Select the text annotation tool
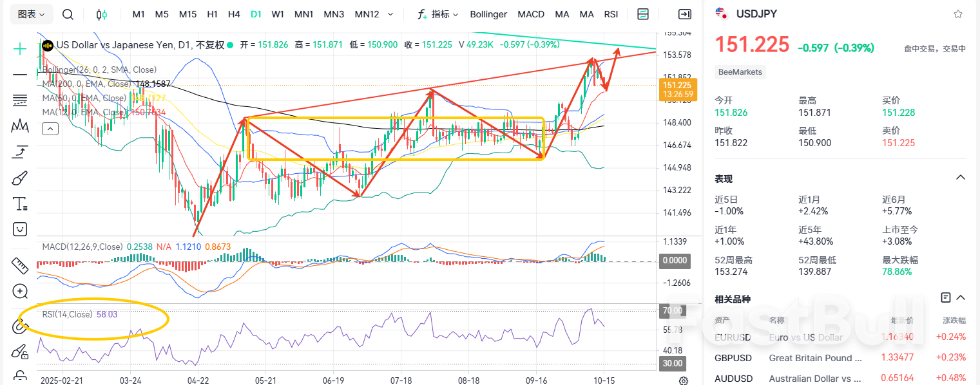Image resolution: width=980 pixels, height=385 pixels. (20, 204)
